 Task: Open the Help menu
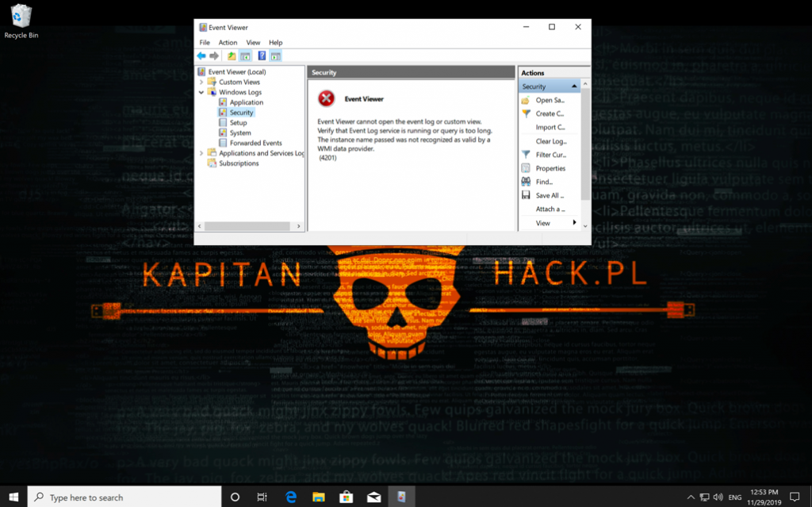point(275,43)
